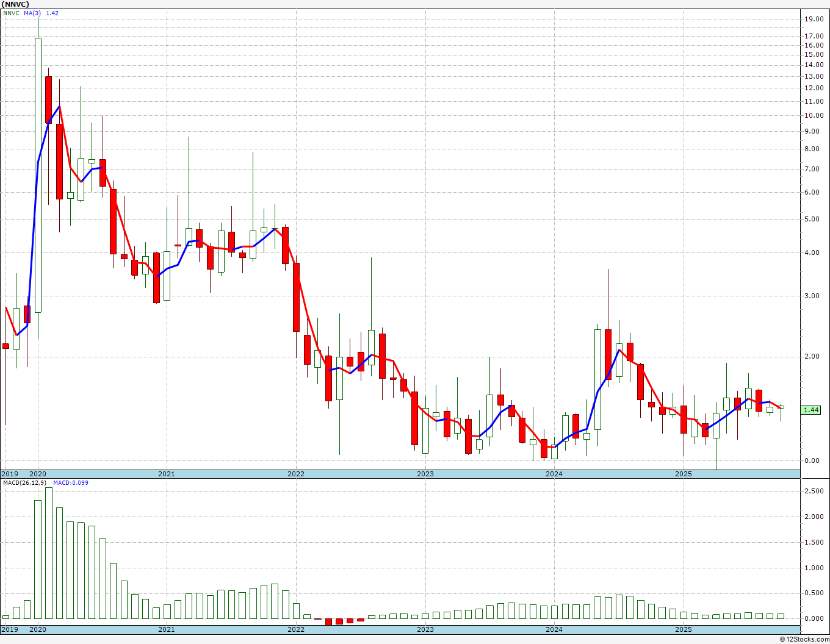Click 2022 on the price chart time axis
The height and width of the screenshot is (644, 830).
[296, 474]
